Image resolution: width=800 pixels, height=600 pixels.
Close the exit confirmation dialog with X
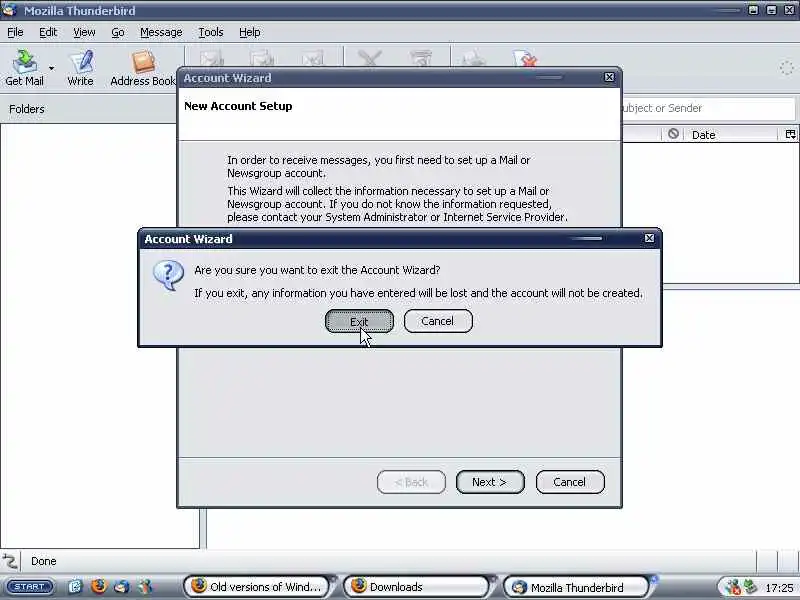coord(649,238)
